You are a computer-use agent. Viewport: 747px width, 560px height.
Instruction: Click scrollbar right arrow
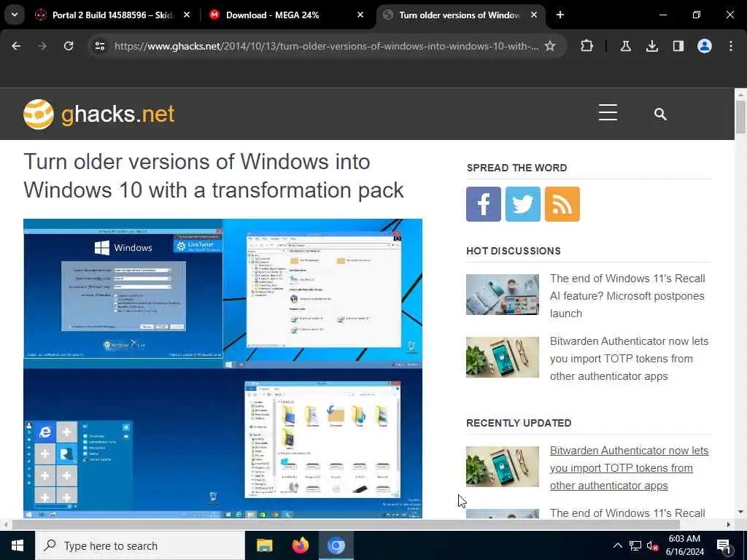729,525
